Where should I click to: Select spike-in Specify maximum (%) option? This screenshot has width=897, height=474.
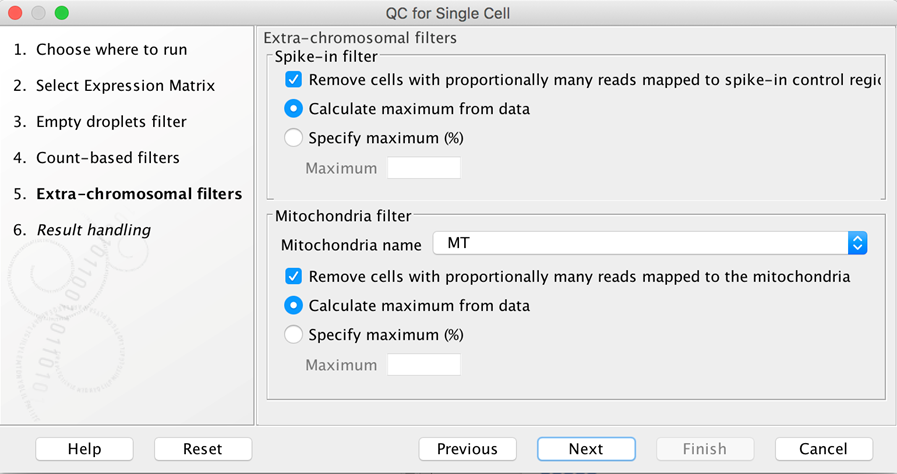point(294,138)
